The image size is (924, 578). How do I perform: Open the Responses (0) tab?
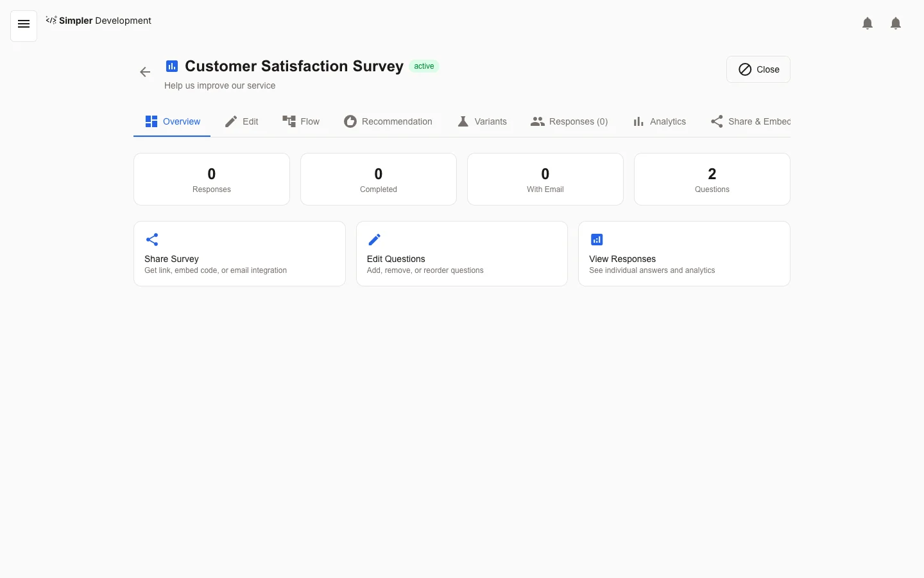[569, 121]
